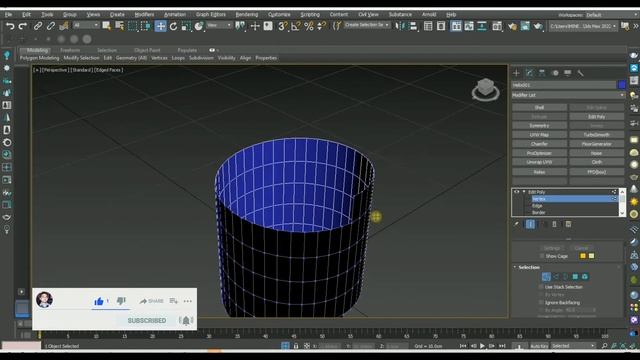Select Element sub-object icon in Selection
This screenshot has height=360, width=640.
click(x=585, y=277)
